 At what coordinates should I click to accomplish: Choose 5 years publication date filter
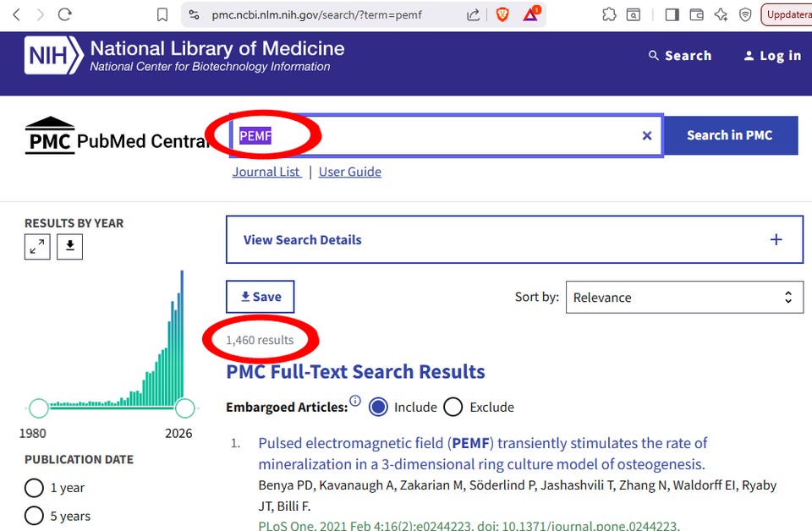[x=34, y=516]
